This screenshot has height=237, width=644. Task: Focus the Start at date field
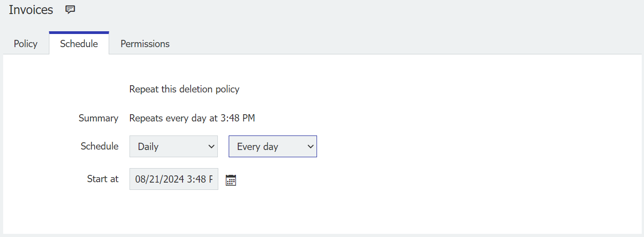pyautogui.click(x=173, y=179)
